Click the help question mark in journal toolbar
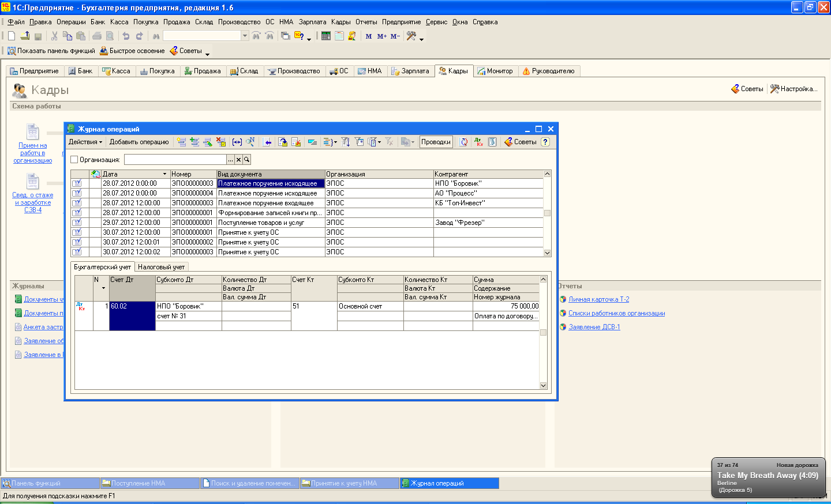The width and height of the screenshot is (831, 504). pyautogui.click(x=545, y=142)
